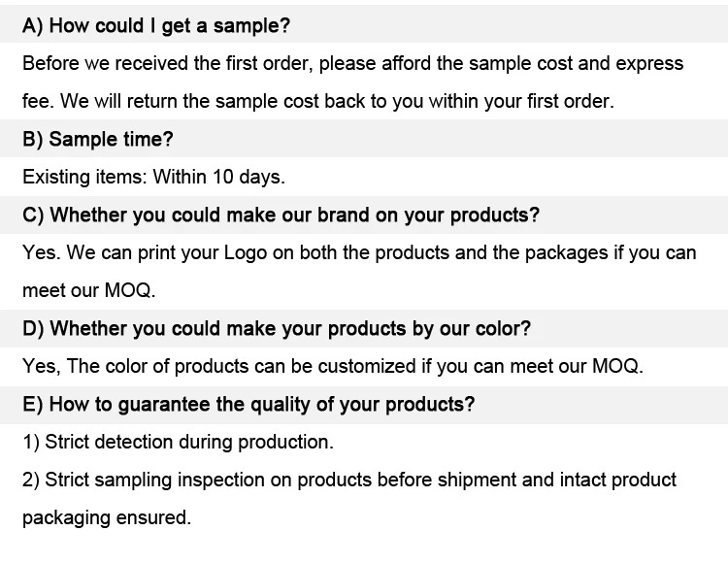Click "1) Strict detection during production."
The width and height of the screenshot is (728, 564).
pos(178,443)
